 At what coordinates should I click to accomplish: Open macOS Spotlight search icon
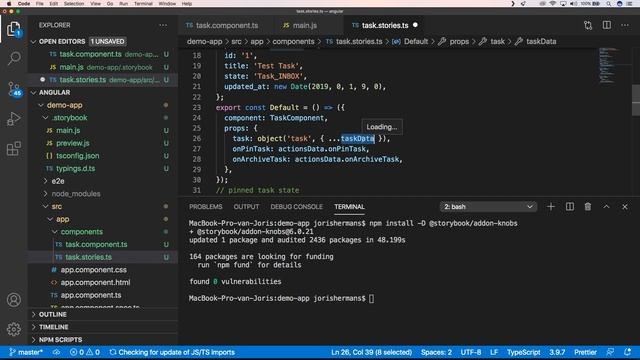609,4
